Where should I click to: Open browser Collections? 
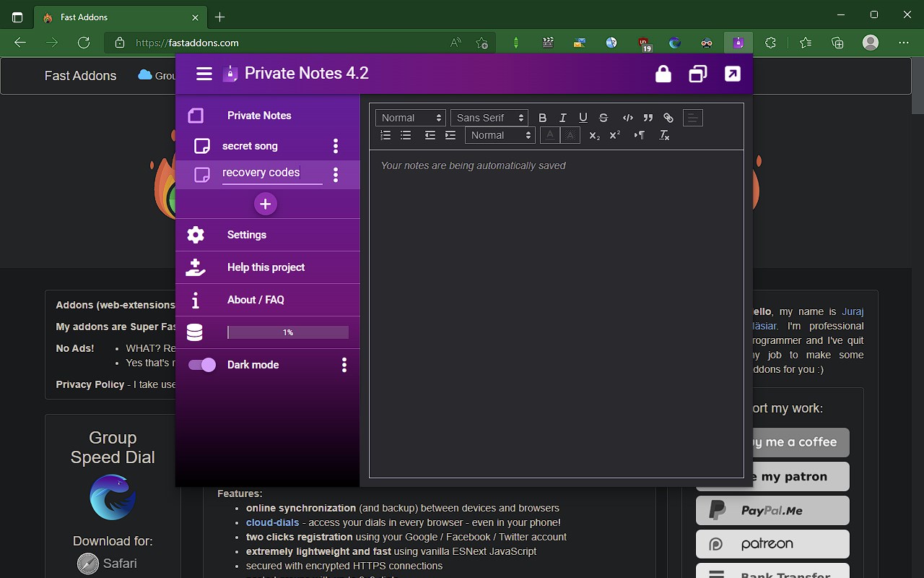click(x=837, y=43)
